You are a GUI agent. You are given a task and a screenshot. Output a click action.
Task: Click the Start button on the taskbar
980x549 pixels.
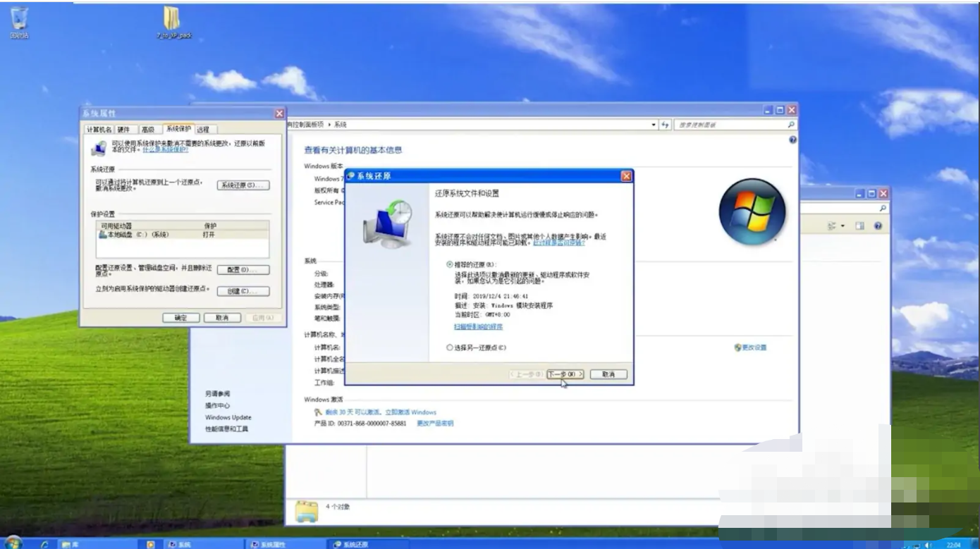point(13,543)
